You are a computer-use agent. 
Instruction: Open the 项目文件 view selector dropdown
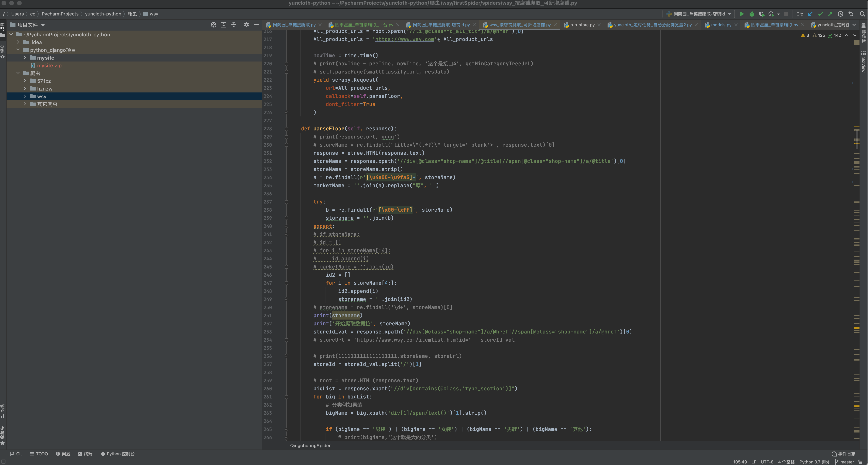[x=28, y=25]
